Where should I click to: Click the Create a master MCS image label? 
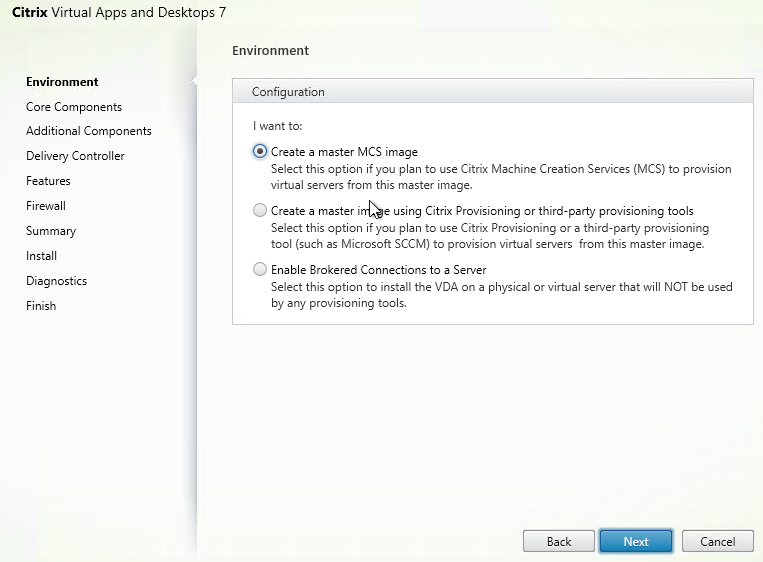tap(344, 152)
